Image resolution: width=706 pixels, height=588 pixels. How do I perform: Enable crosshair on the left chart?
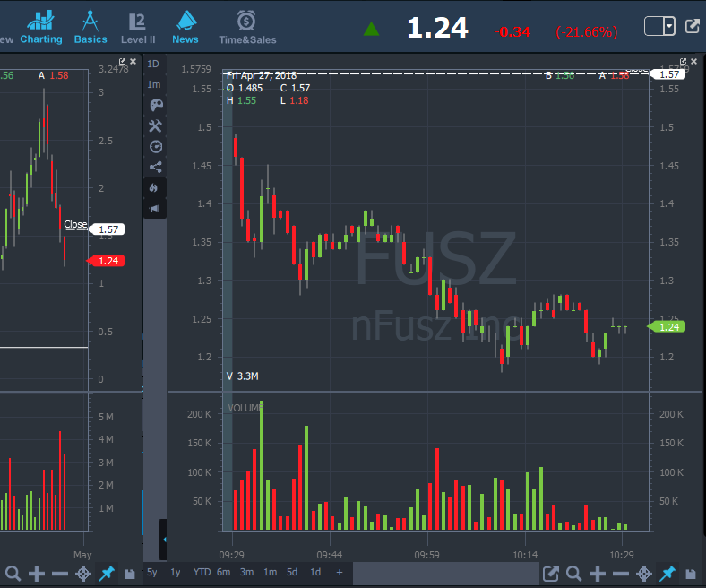tap(83, 574)
